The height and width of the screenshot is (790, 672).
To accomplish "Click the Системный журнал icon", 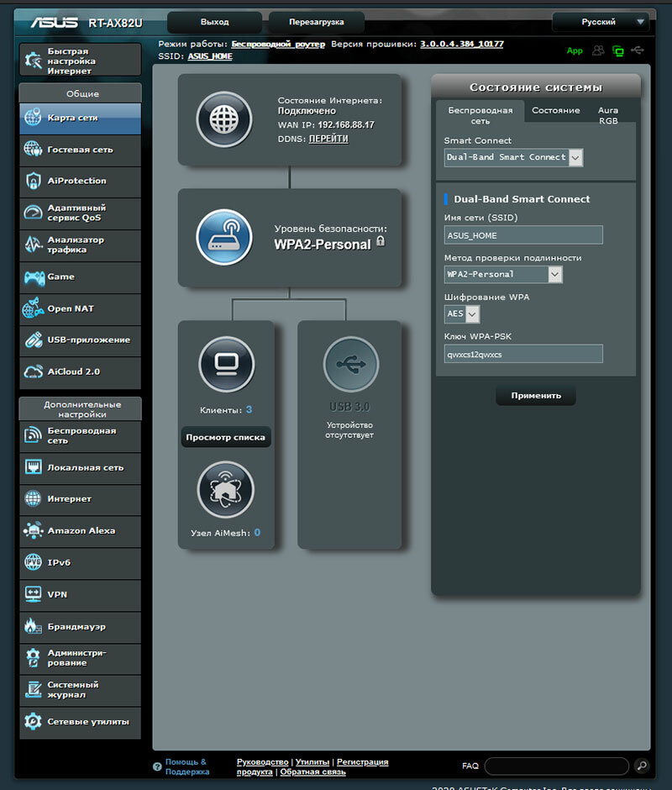I will pyautogui.click(x=34, y=690).
